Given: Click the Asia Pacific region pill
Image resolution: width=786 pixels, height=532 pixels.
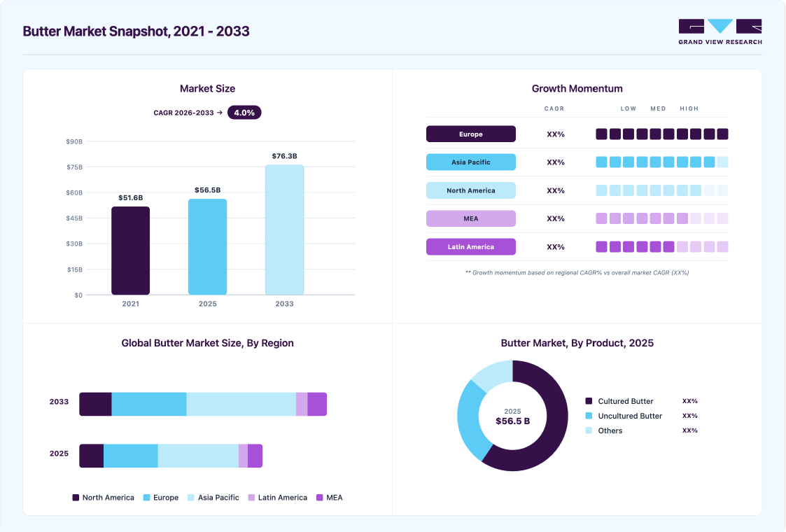Looking at the screenshot, I should pos(471,162).
